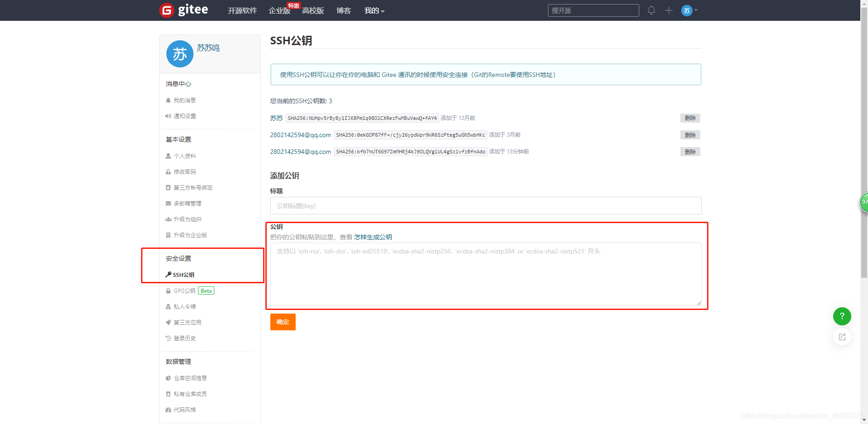Open 通知设置 in sidebar
868x424 pixels.
pyautogui.click(x=184, y=116)
